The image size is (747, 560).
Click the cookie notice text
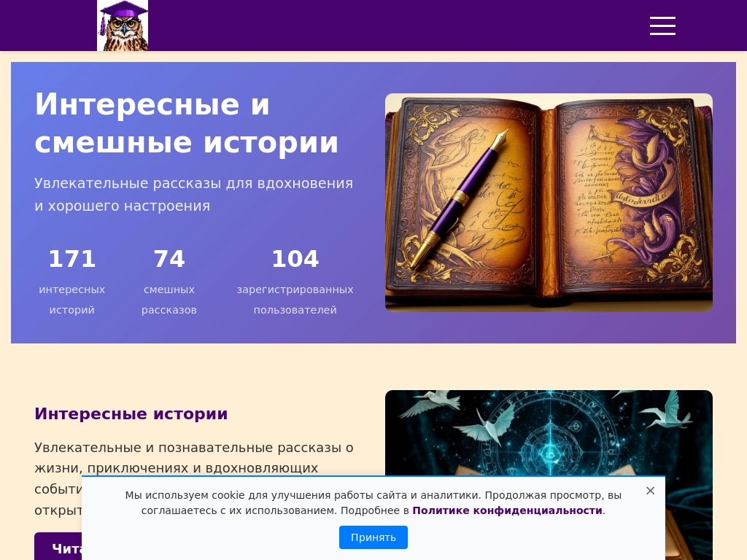pos(373,503)
